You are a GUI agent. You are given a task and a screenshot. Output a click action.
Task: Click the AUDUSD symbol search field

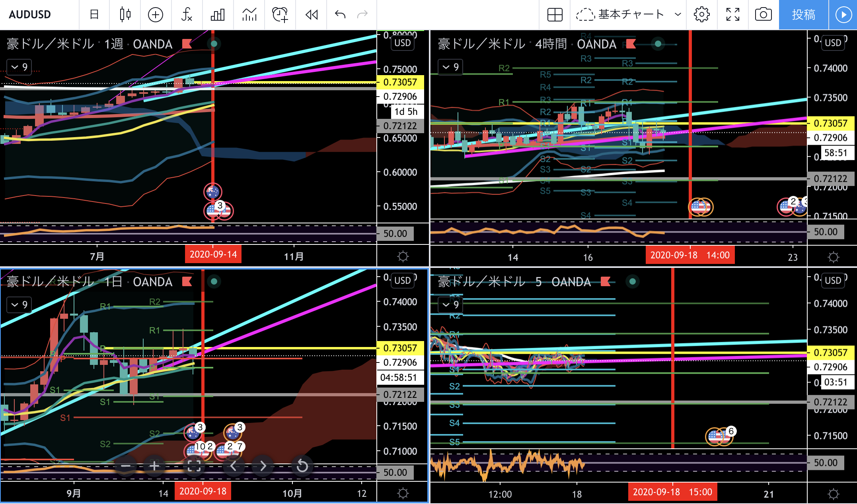(x=30, y=15)
